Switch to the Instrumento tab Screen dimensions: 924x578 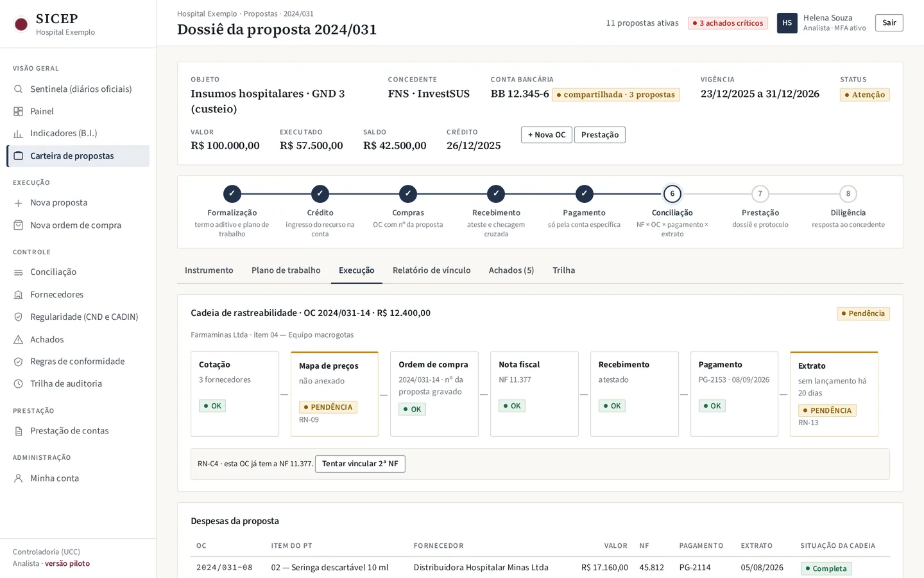tap(209, 270)
